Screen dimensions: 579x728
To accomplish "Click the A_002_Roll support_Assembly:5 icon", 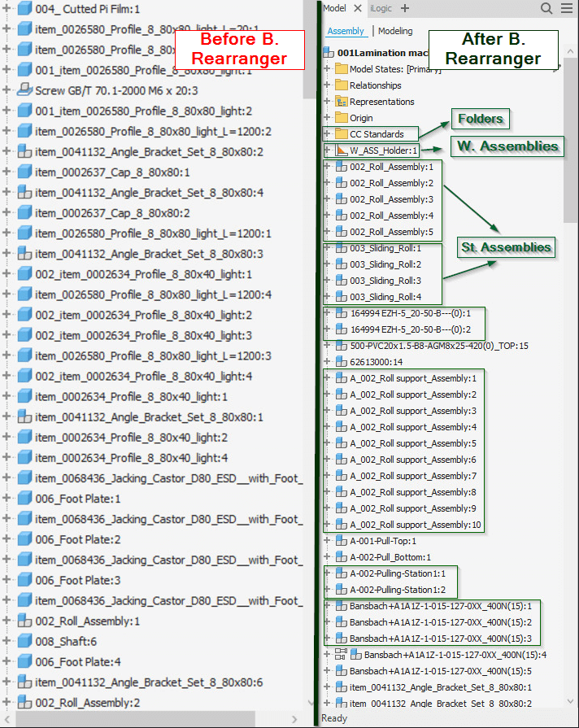I will pyautogui.click(x=342, y=443).
